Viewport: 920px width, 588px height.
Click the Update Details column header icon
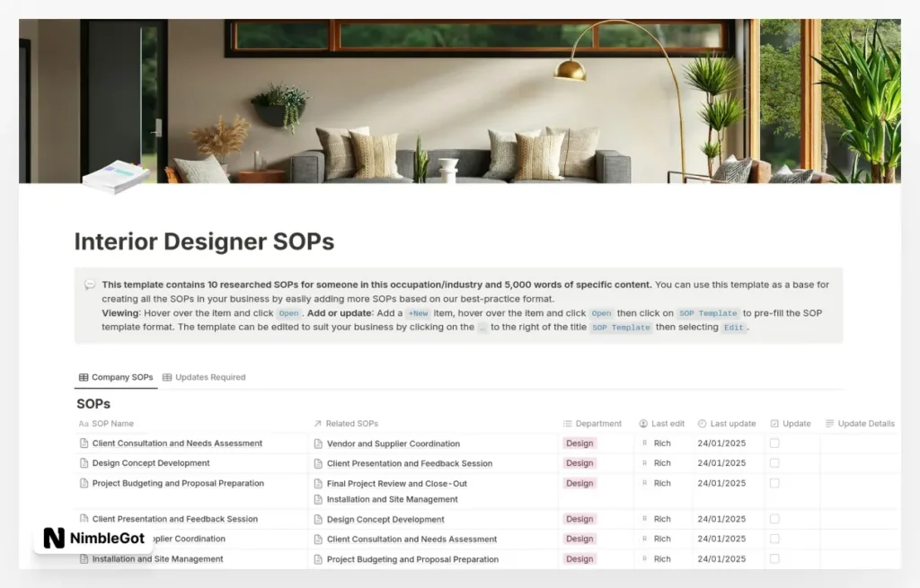tap(829, 424)
